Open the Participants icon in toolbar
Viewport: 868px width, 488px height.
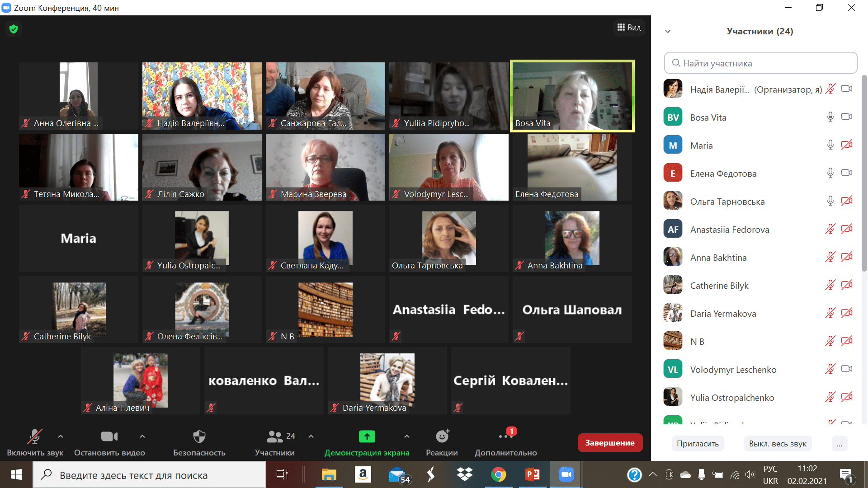[x=274, y=437]
